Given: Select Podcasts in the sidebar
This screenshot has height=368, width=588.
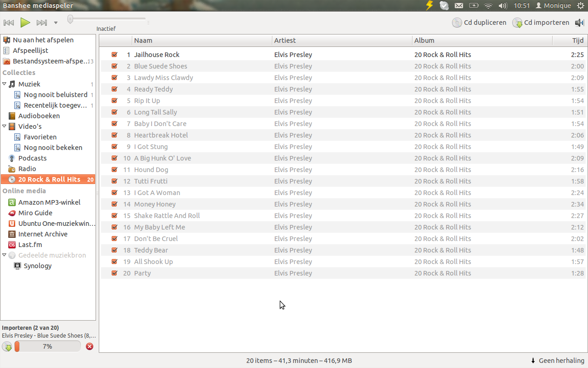Looking at the screenshot, I should pos(32,158).
